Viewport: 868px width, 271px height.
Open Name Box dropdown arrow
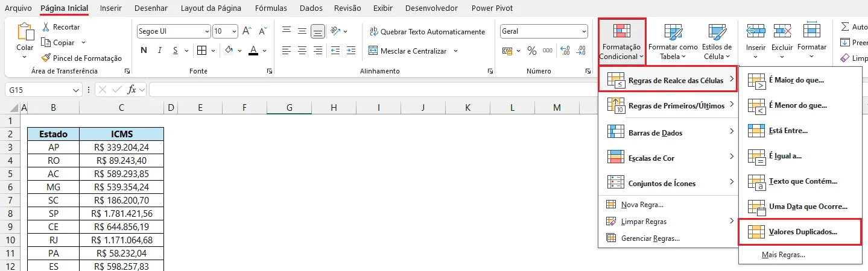(x=76, y=90)
